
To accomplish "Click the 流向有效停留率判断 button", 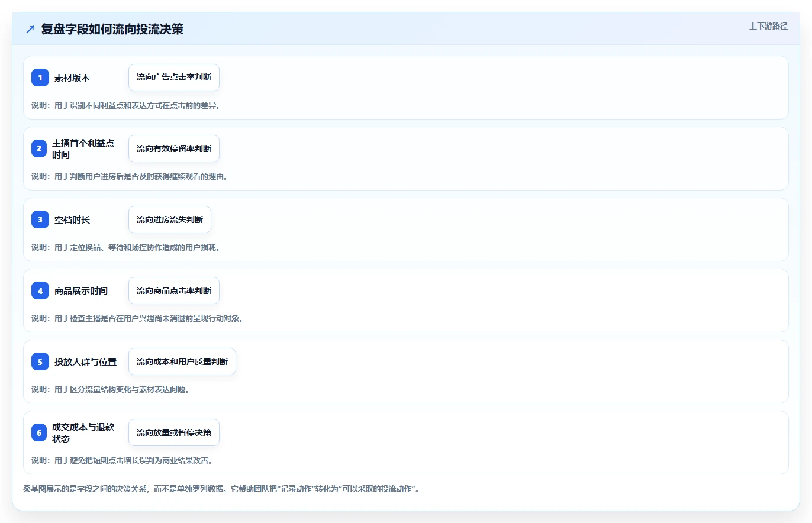I will pyautogui.click(x=174, y=148).
